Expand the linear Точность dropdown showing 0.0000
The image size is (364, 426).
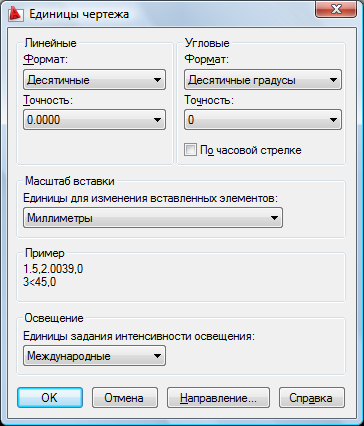click(94, 119)
